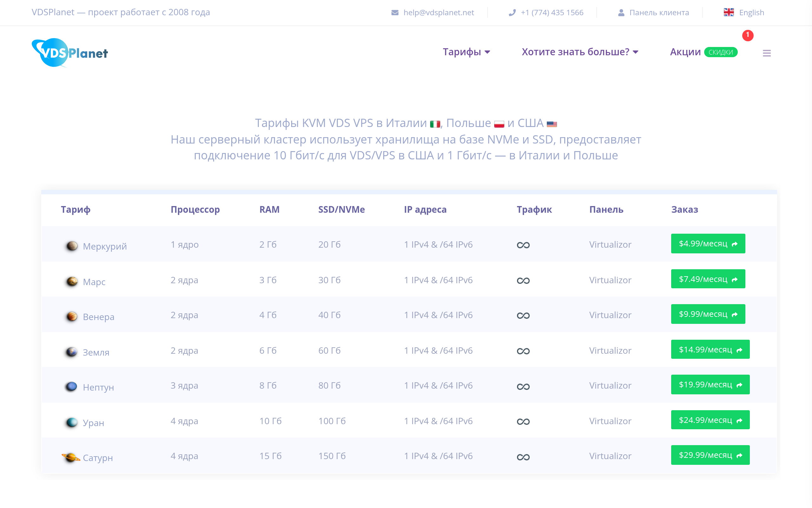Click the Italy flag in heading
Screen dimensions: 812x508
tap(435, 124)
